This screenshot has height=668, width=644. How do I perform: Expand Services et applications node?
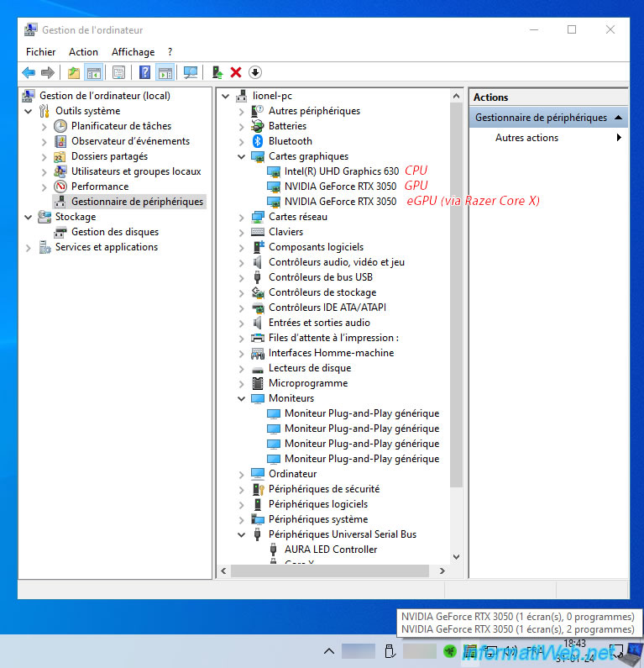28,248
